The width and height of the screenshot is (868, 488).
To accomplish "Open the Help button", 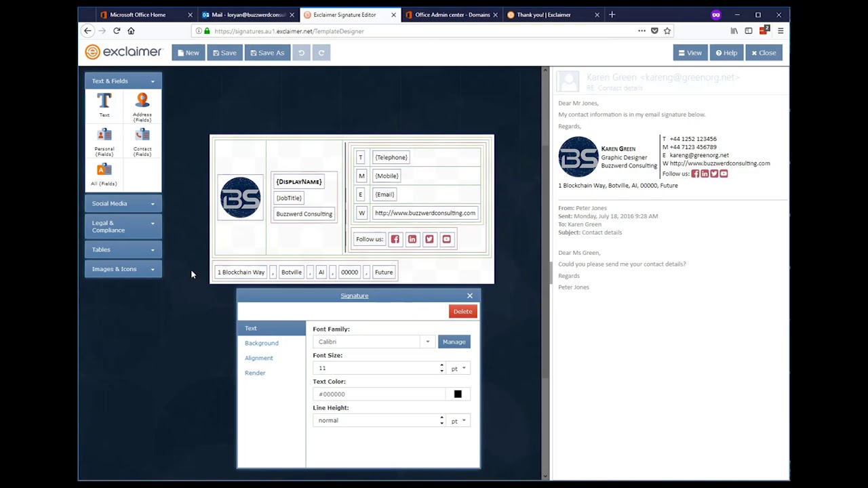I will pyautogui.click(x=726, y=53).
